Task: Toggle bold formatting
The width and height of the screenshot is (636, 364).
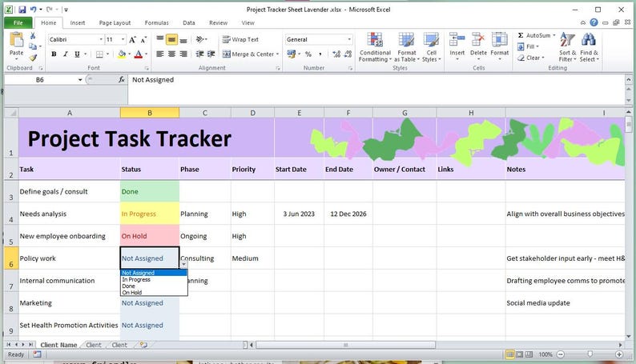Action: click(x=54, y=54)
